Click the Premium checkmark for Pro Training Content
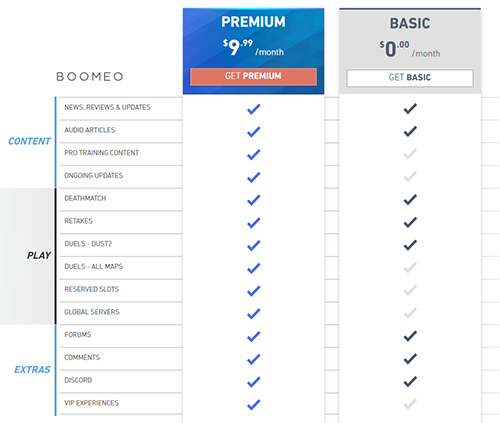Screen dimensions: 500x423 click(x=254, y=154)
